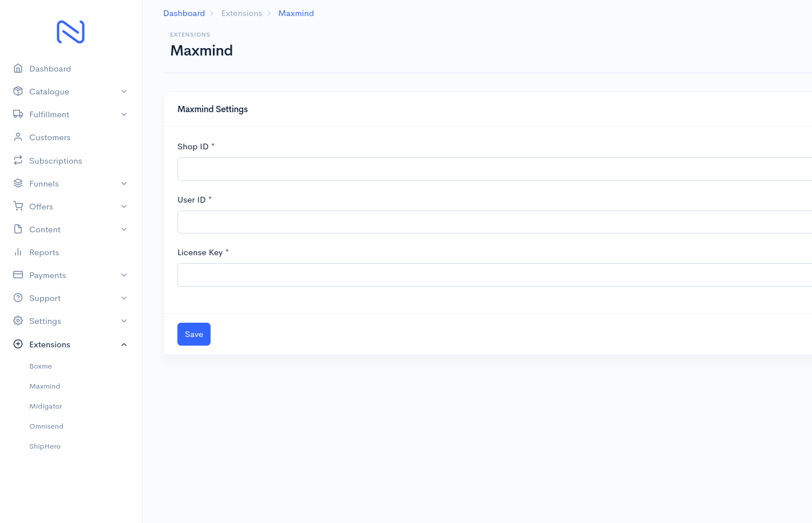
Task: Open the Omnisend extension
Action: click(46, 426)
